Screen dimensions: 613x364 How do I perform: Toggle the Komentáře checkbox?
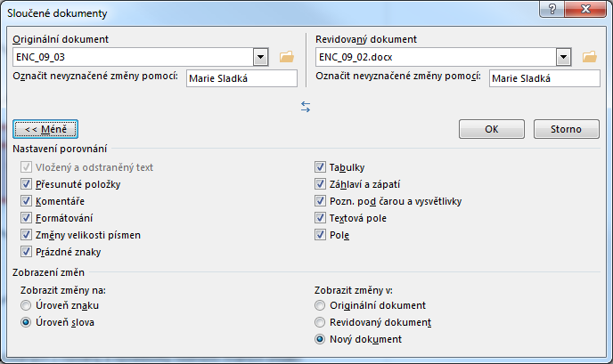[26, 201]
